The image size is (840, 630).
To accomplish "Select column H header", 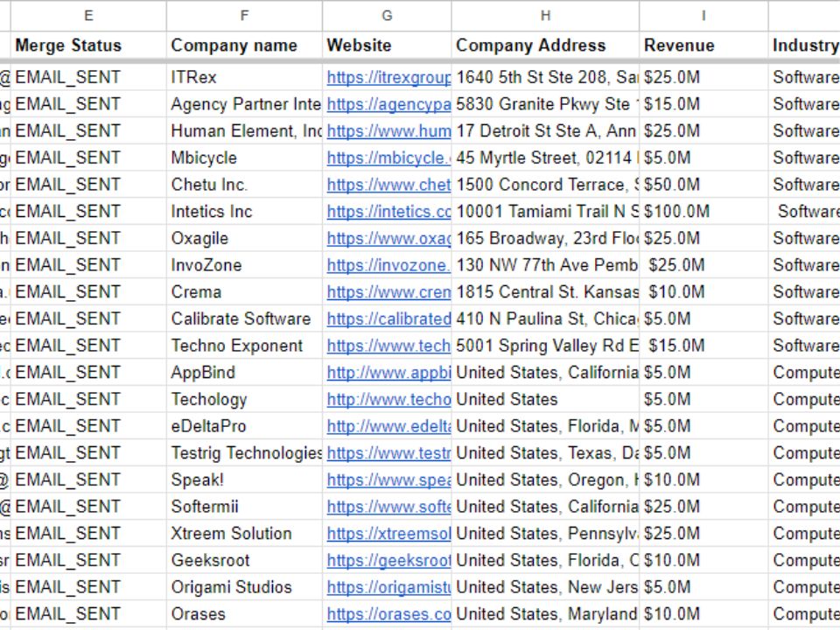I will point(545,16).
